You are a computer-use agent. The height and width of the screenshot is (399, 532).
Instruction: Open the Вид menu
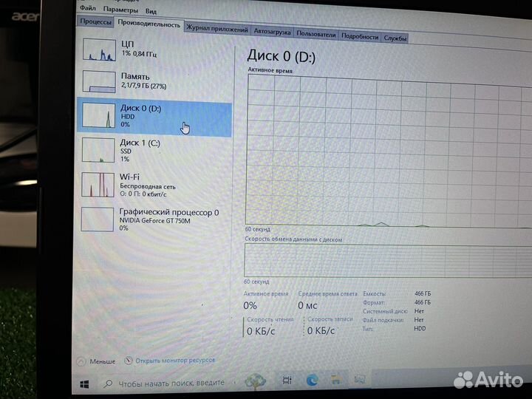(151, 11)
